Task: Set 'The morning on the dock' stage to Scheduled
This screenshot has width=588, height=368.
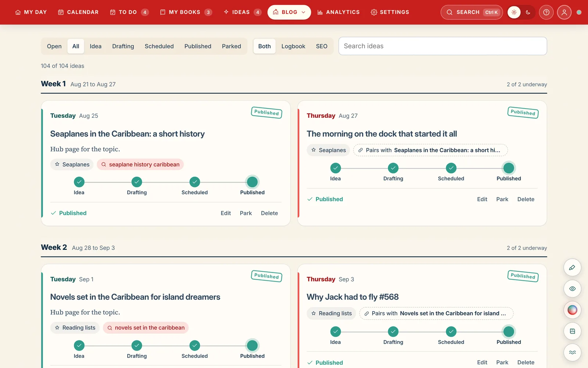Action: 451,172
